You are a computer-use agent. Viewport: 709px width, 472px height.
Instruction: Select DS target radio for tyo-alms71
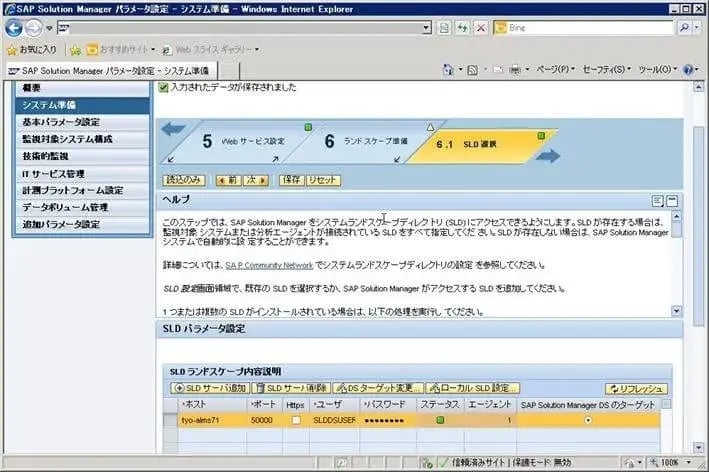coord(588,420)
